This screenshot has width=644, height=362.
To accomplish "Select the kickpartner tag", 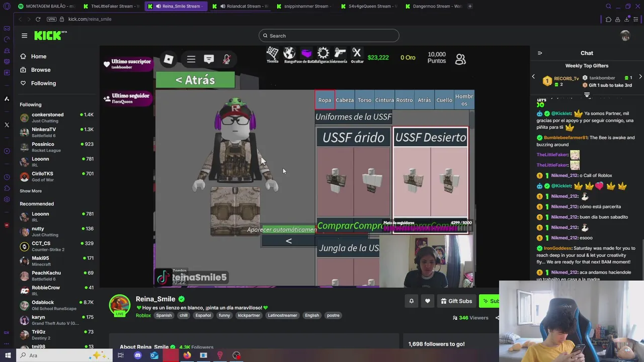I will pos(249,315).
